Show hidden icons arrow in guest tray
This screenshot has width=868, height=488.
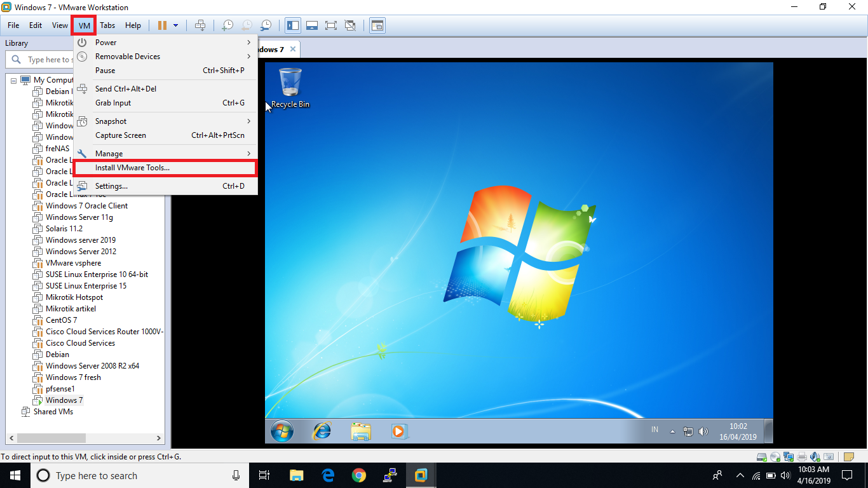672,431
